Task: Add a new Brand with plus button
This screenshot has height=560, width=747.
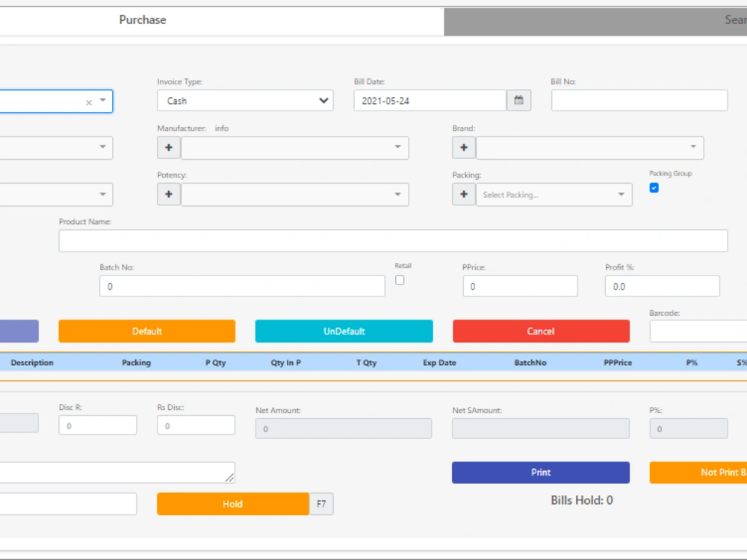Action: [464, 148]
